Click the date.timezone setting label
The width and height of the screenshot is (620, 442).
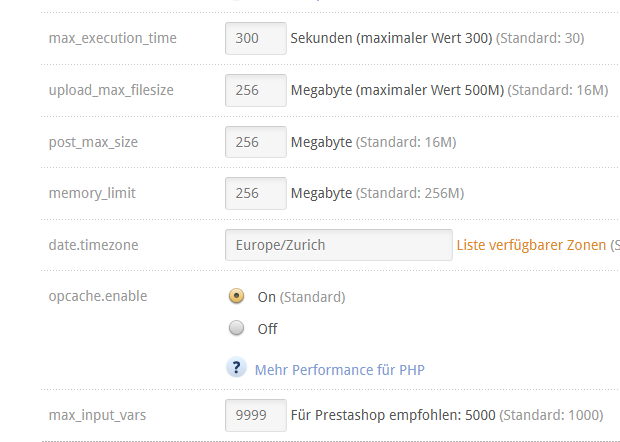94,245
